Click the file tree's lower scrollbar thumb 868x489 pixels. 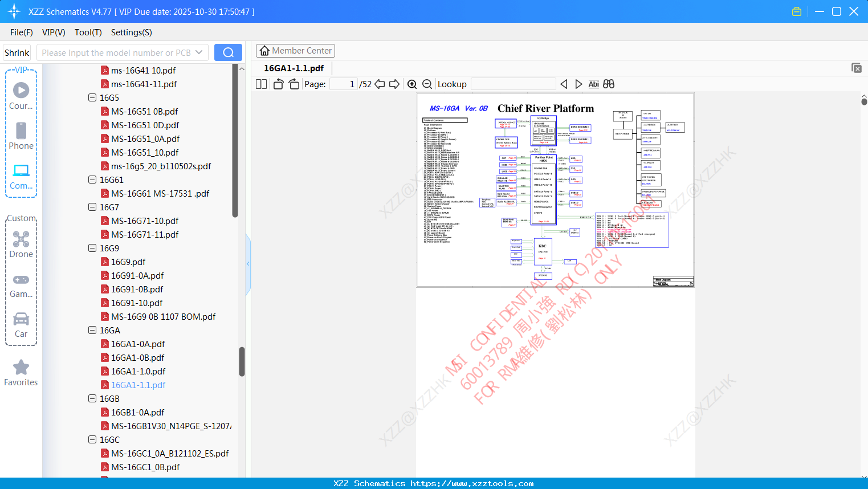(242, 362)
